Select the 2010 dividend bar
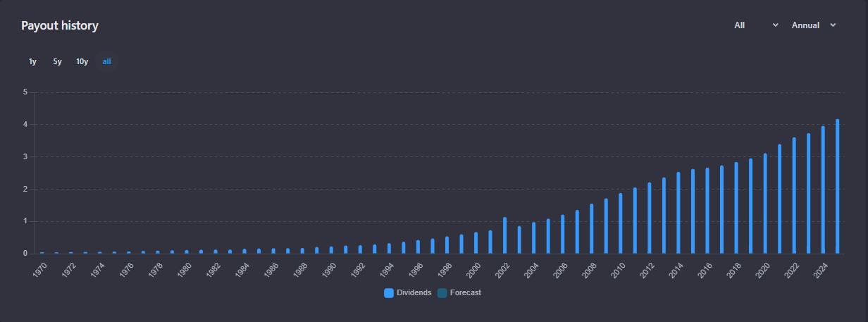This screenshot has width=868, height=322. pyautogui.click(x=620, y=223)
